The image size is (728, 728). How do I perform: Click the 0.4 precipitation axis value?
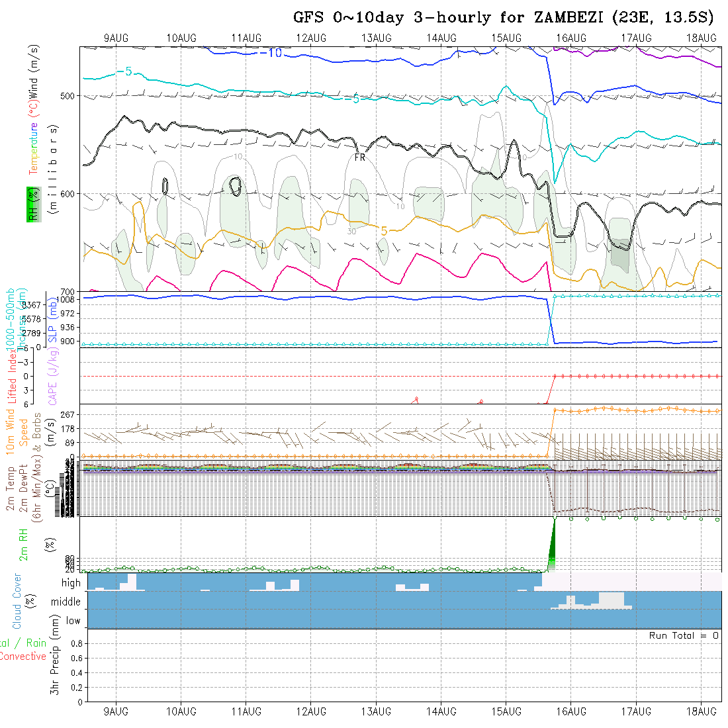click(x=77, y=673)
